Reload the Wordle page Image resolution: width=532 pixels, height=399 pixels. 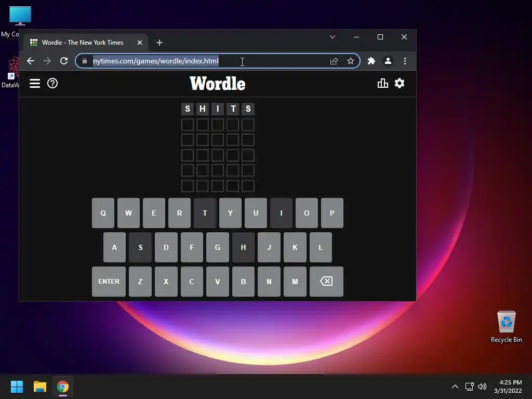tap(64, 61)
